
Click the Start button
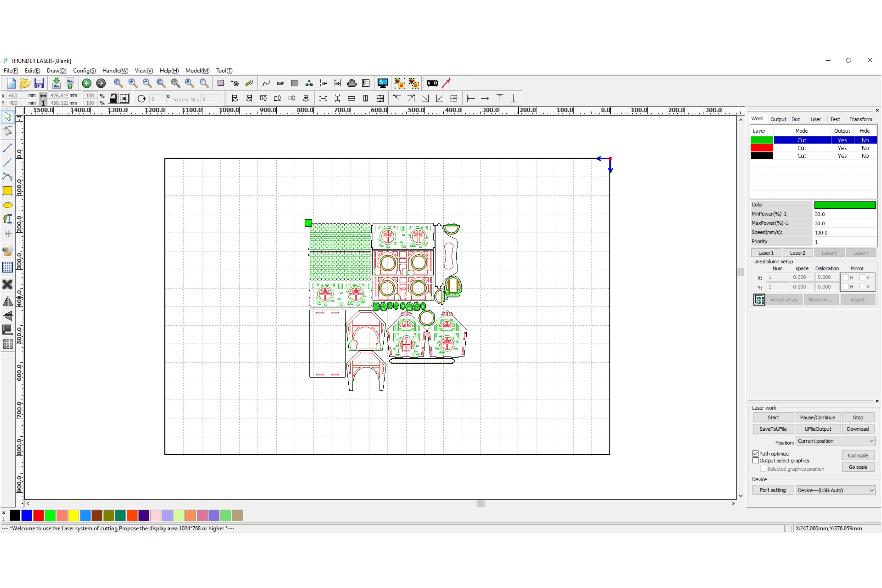[x=773, y=417]
